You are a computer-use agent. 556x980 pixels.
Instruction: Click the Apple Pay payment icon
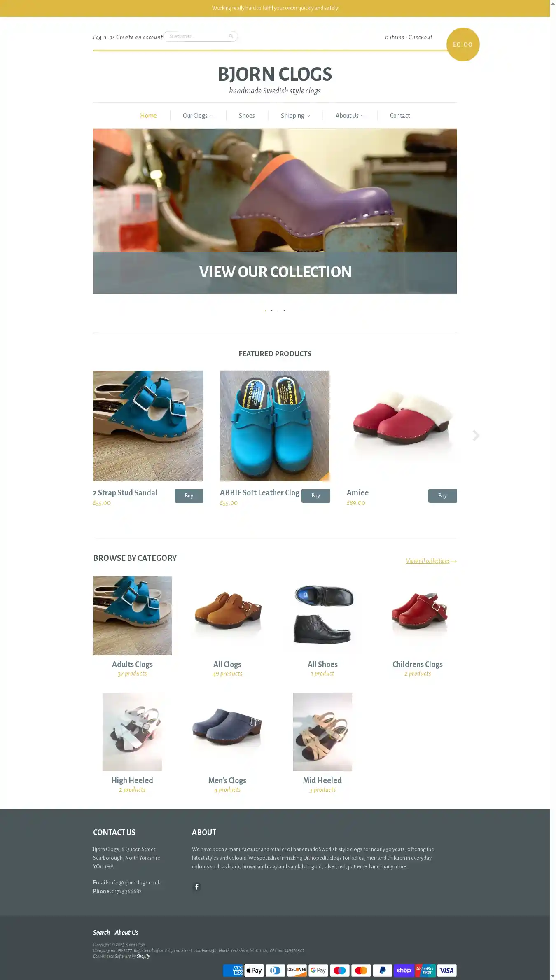click(x=254, y=970)
